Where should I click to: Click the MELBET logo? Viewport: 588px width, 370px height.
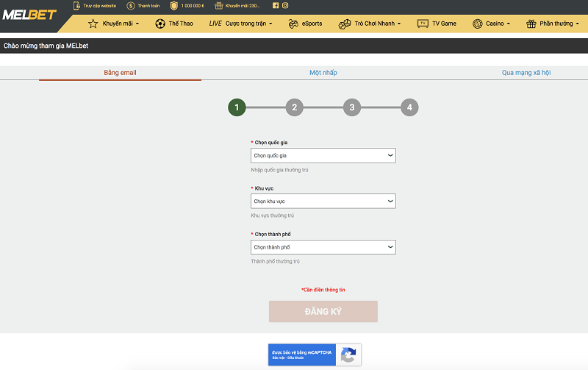[29, 15]
